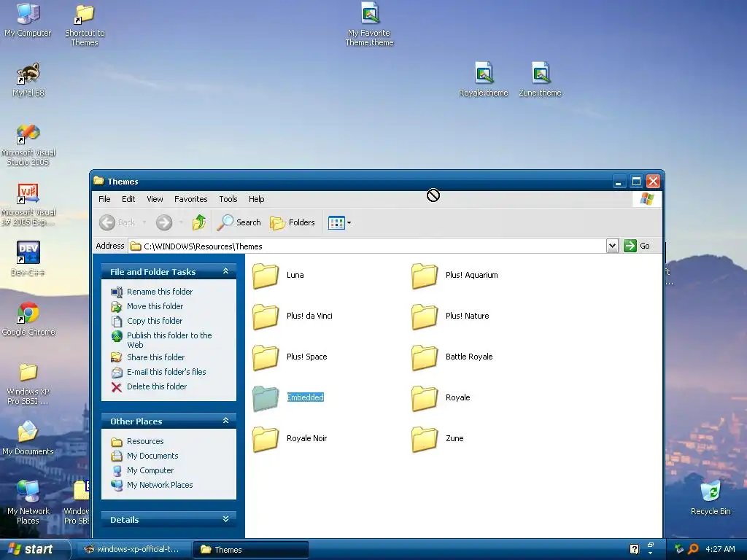Select the Recycle Bin icon
Viewport: 747px width, 560px height.
(711, 498)
